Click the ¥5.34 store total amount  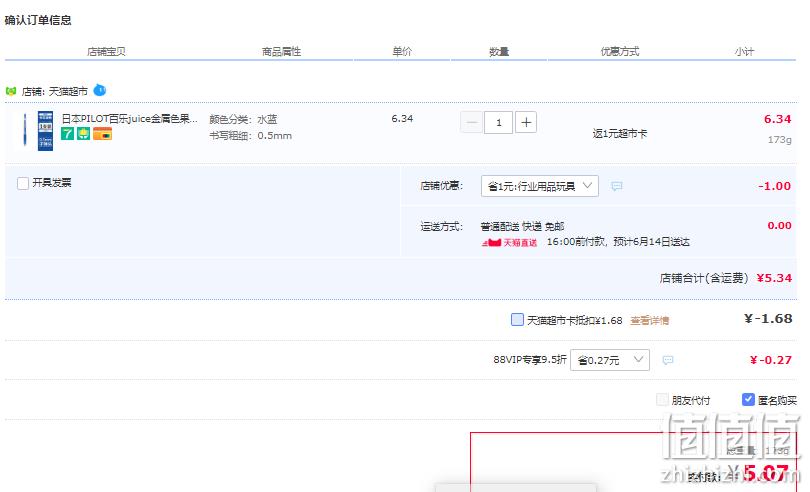[774, 278]
